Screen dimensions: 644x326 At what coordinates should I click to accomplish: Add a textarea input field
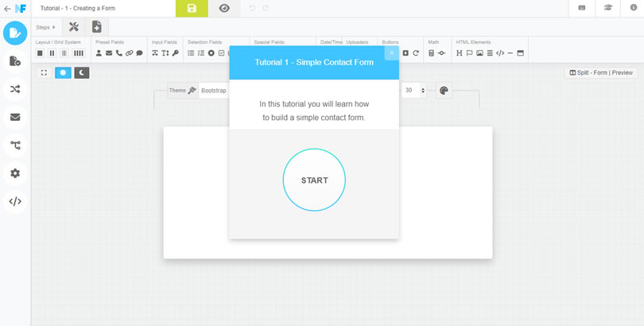165,53
